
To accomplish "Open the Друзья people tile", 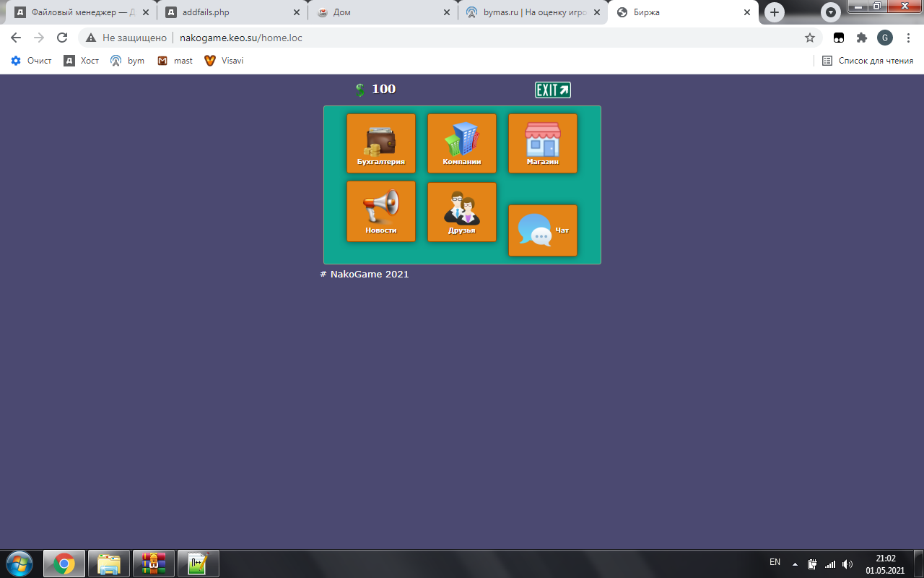I will (461, 212).
